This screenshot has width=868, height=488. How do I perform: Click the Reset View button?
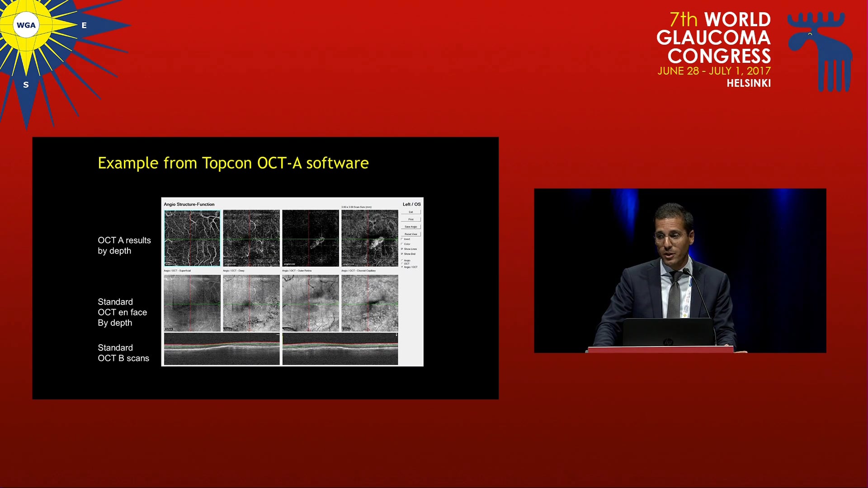tap(411, 234)
